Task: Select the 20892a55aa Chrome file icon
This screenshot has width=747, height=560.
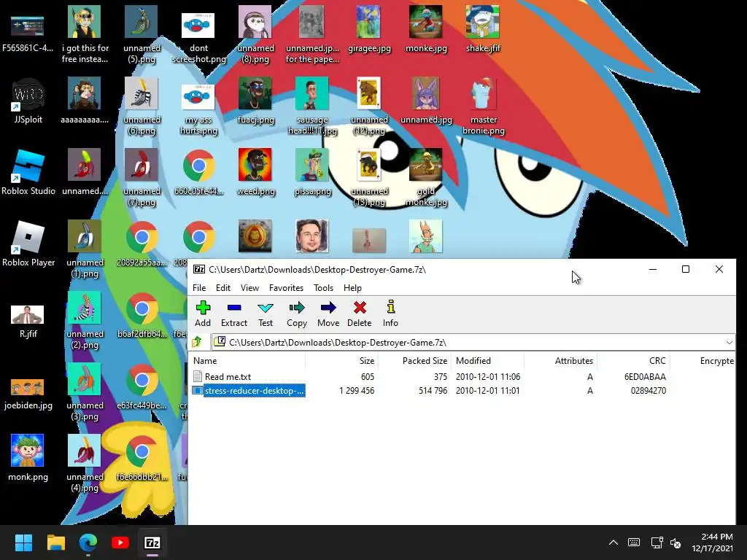Action: pyautogui.click(x=142, y=244)
